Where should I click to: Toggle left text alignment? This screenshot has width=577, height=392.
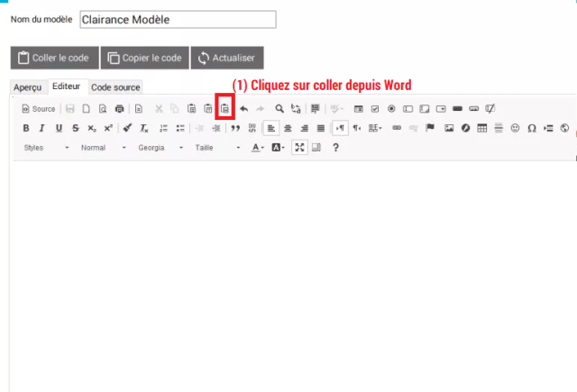tap(271, 128)
